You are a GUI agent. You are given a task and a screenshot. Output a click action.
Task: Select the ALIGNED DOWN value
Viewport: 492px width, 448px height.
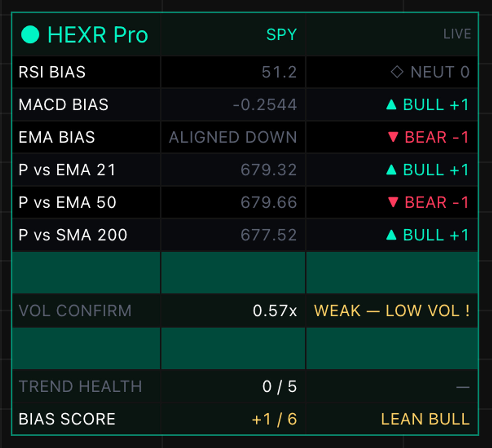(233, 137)
